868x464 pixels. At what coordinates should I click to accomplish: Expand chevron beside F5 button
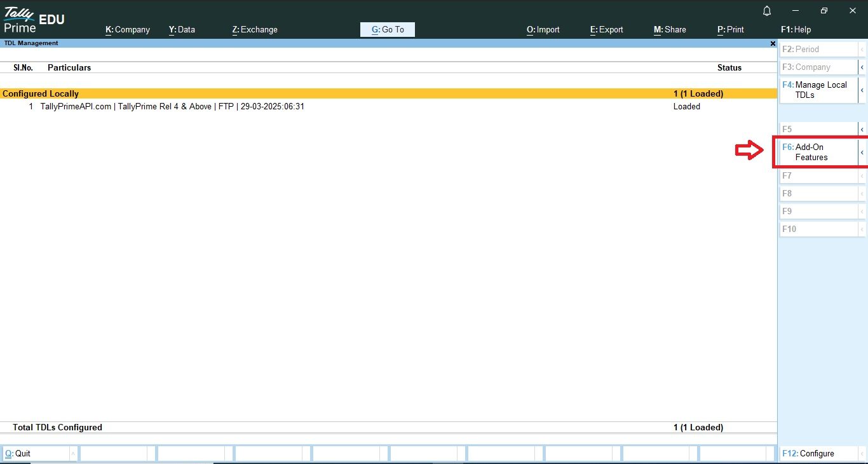[862, 129]
